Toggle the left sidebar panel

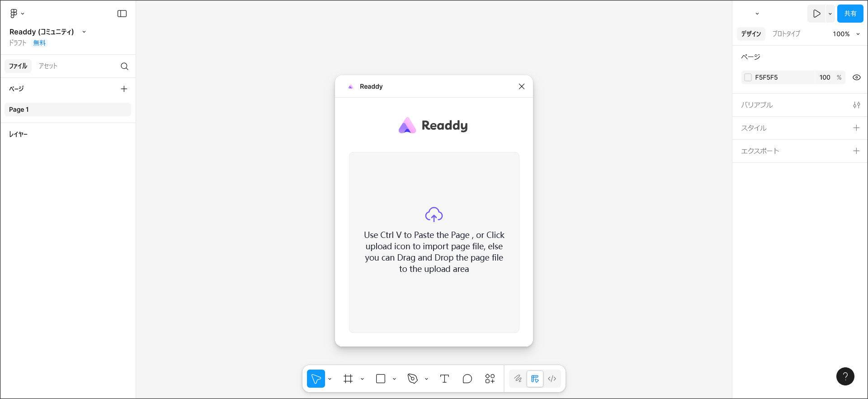click(122, 14)
